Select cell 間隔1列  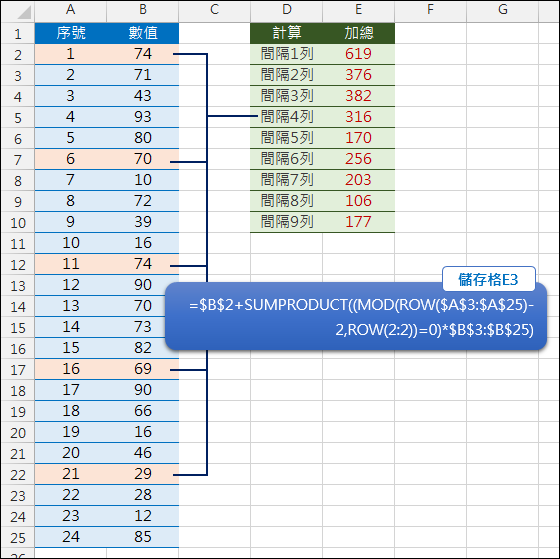point(286,54)
